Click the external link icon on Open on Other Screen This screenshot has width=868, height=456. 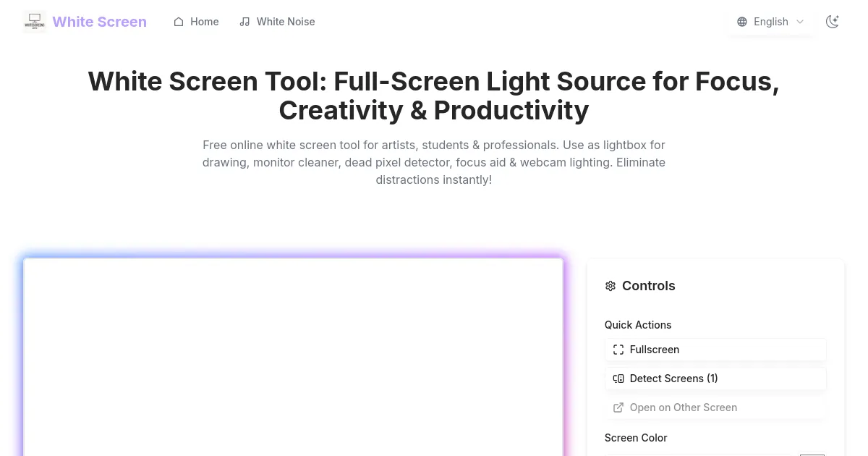coord(618,408)
